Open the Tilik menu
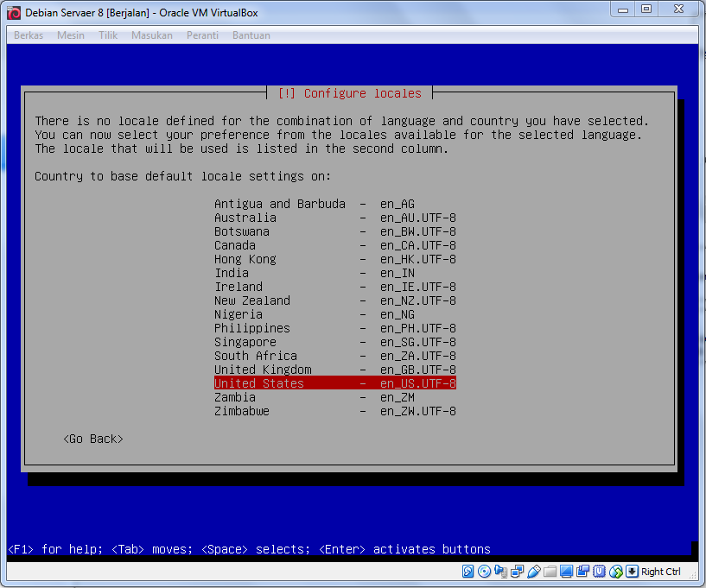Image resolution: width=706 pixels, height=588 pixels. [x=108, y=35]
